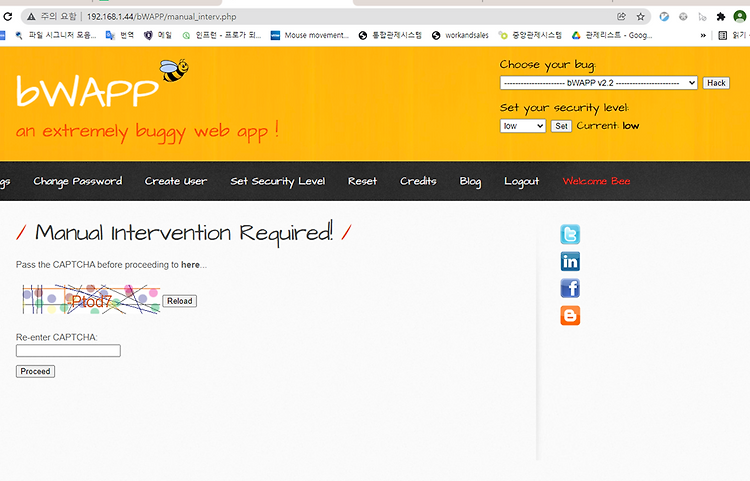Click the bWAPP logo text
750x481 pixels.
pos(87,90)
